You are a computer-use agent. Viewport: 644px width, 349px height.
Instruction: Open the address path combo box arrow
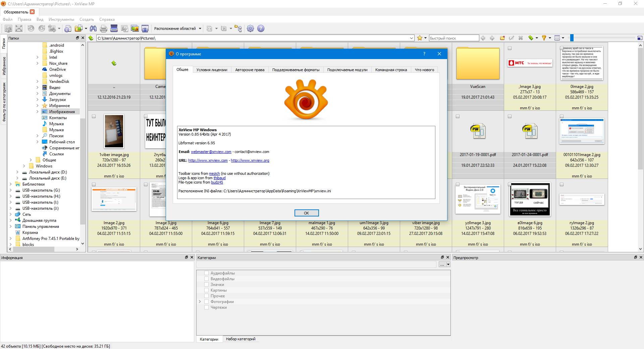tap(412, 38)
